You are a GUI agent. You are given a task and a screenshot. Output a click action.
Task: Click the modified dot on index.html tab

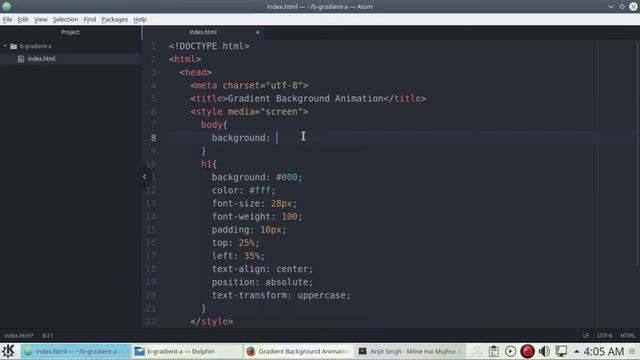click(258, 32)
